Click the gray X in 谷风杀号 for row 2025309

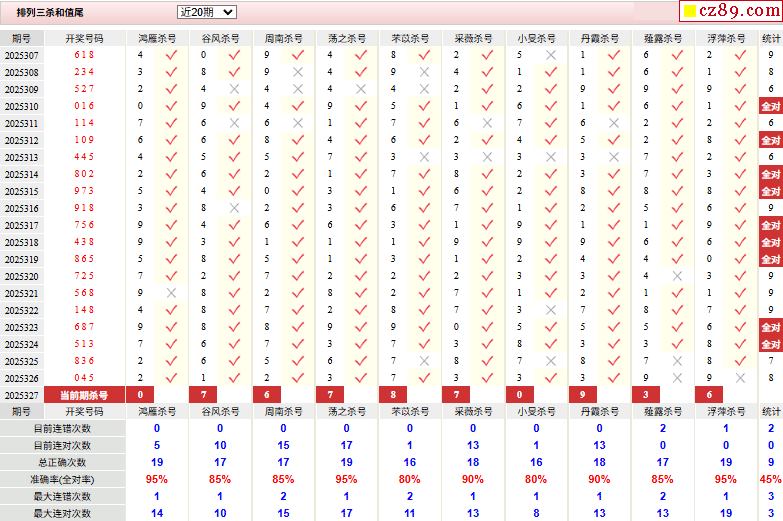pyautogui.click(x=234, y=89)
